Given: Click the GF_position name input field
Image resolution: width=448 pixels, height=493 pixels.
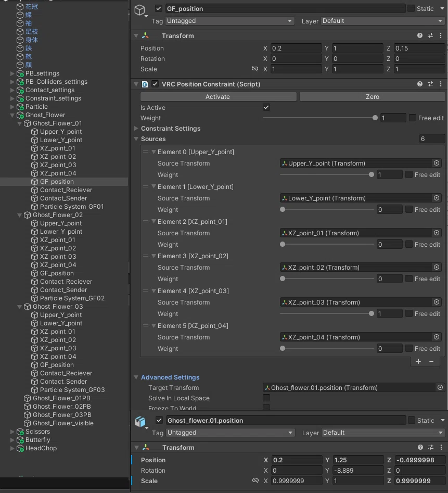Looking at the screenshot, I should click(285, 8).
